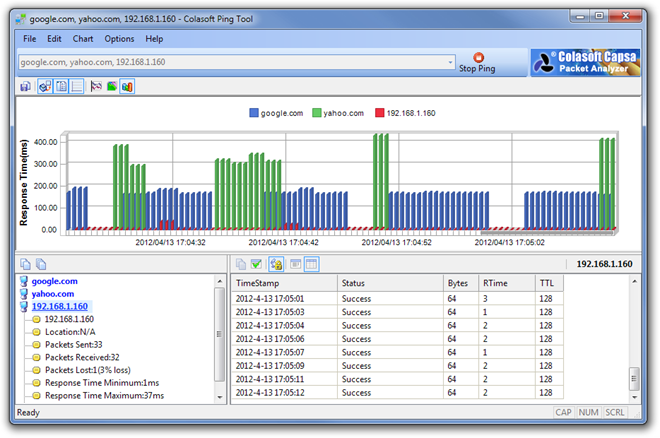Select yahoo.com in the host tree
Image resolution: width=660 pixels, height=438 pixels.
tap(53, 294)
